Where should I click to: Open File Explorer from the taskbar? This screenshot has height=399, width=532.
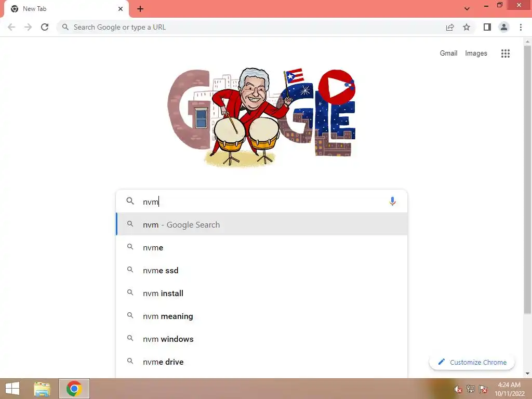tap(42, 389)
